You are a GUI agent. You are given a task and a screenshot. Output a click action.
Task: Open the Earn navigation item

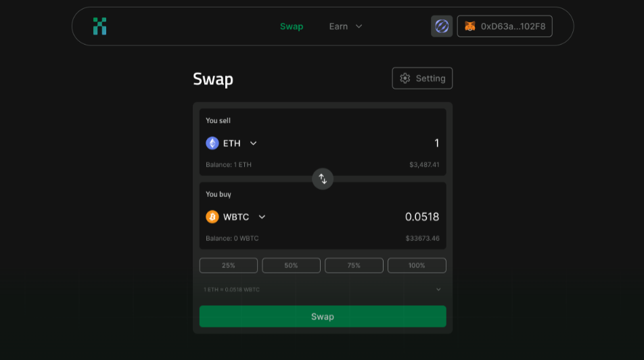point(338,26)
